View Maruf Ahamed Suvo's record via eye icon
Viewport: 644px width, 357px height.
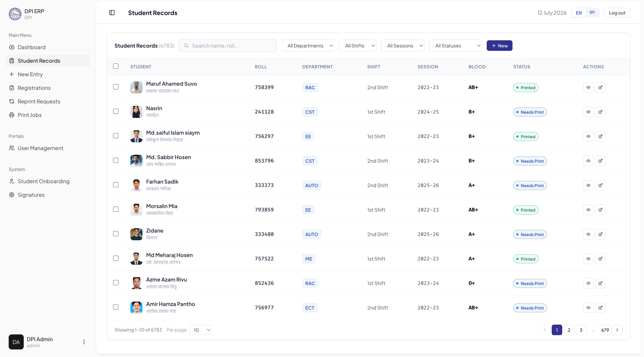[588, 87]
